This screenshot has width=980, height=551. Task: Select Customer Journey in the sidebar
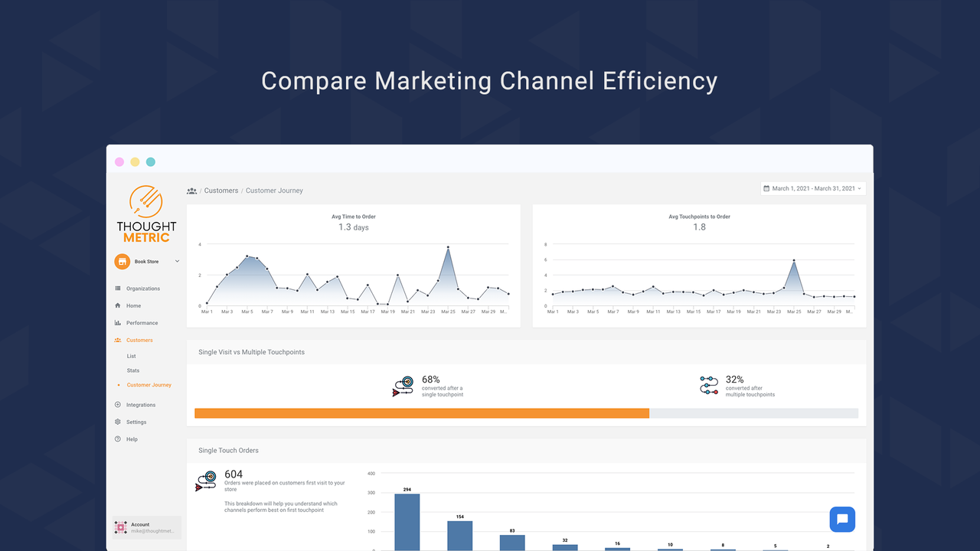coord(149,385)
